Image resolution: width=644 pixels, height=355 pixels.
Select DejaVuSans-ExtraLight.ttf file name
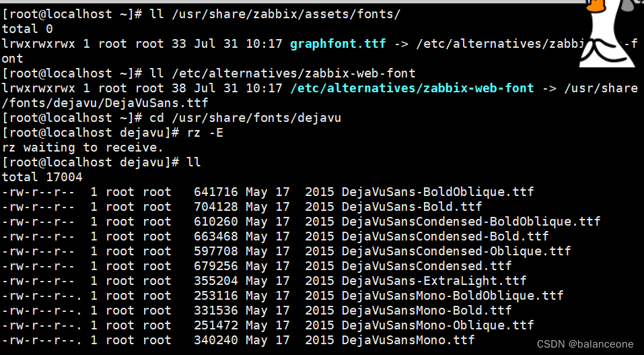(434, 281)
